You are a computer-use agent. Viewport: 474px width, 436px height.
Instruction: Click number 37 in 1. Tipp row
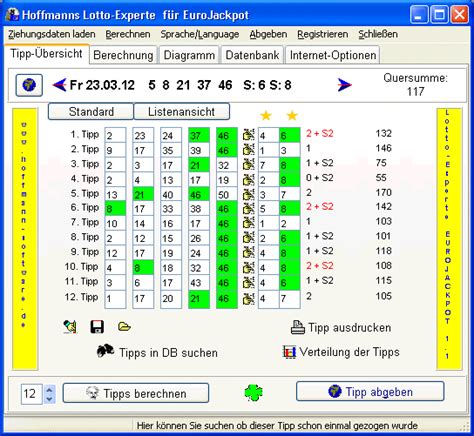click(x=199, y=135)
